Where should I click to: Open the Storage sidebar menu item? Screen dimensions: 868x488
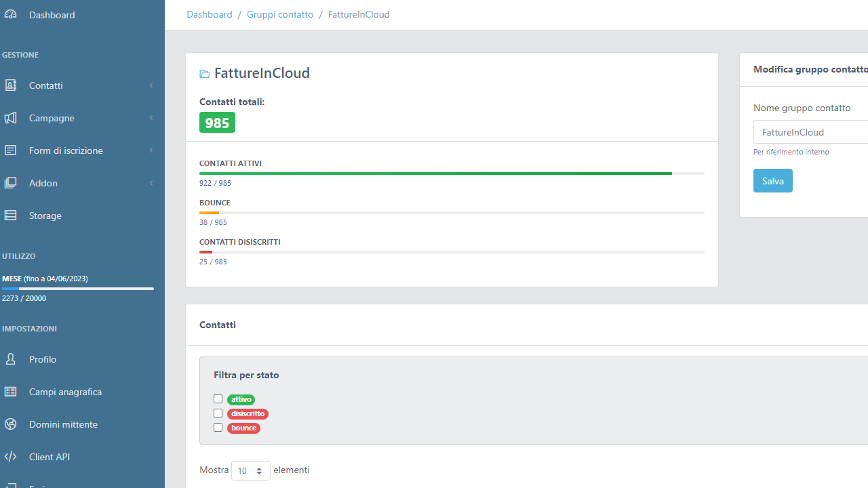coord(82,215)
